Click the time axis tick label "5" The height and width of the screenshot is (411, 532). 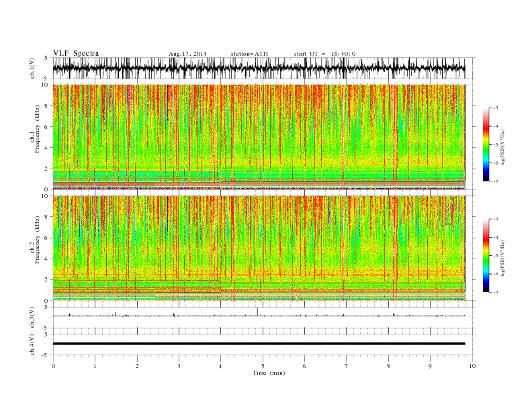tap(263, 366)
